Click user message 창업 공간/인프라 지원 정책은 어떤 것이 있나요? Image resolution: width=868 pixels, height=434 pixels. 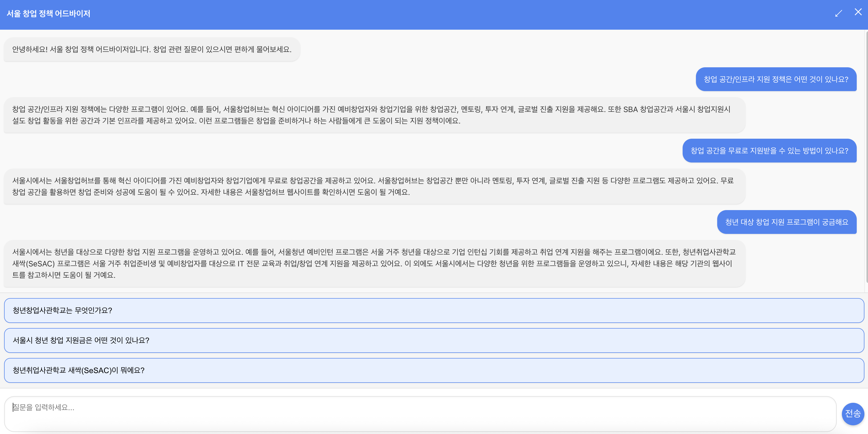coord(776,79)
